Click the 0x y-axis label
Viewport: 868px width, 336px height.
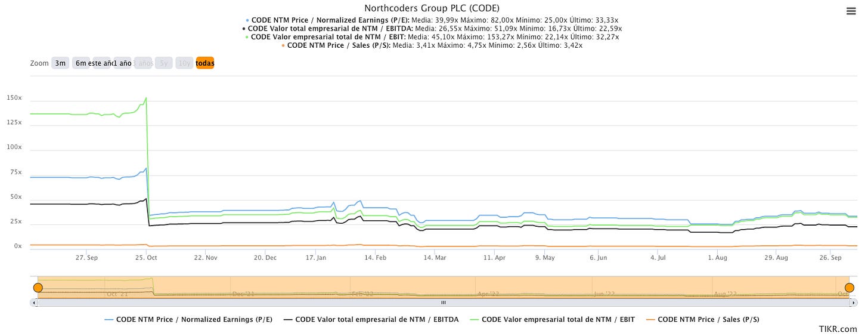coord(18,246)
